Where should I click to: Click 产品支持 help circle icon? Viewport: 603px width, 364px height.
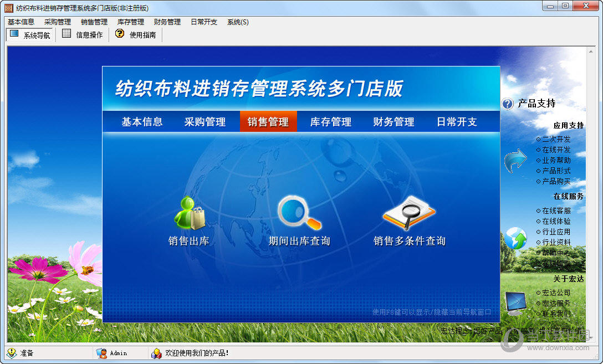tap(508, 104)
